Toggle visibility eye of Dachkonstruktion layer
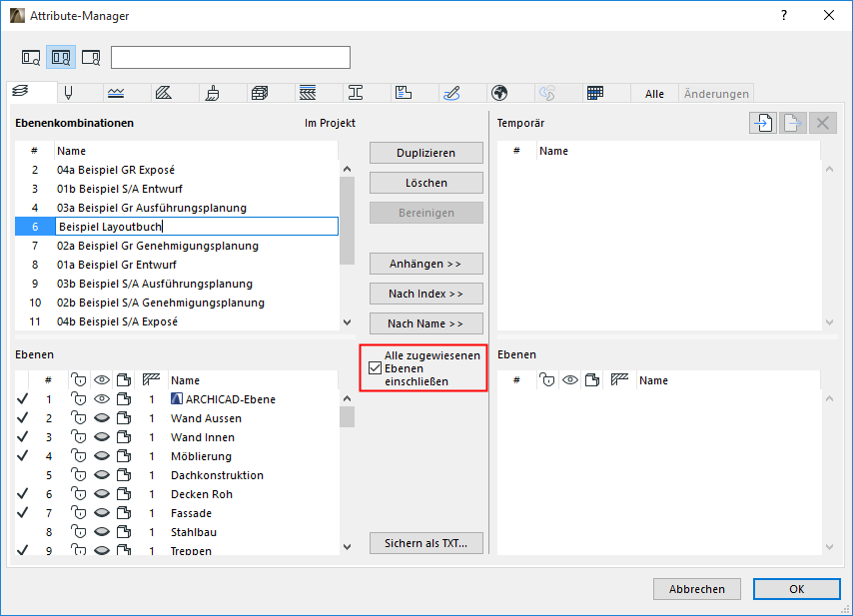Viewport: 853px width, 616px height. point(102,475)
